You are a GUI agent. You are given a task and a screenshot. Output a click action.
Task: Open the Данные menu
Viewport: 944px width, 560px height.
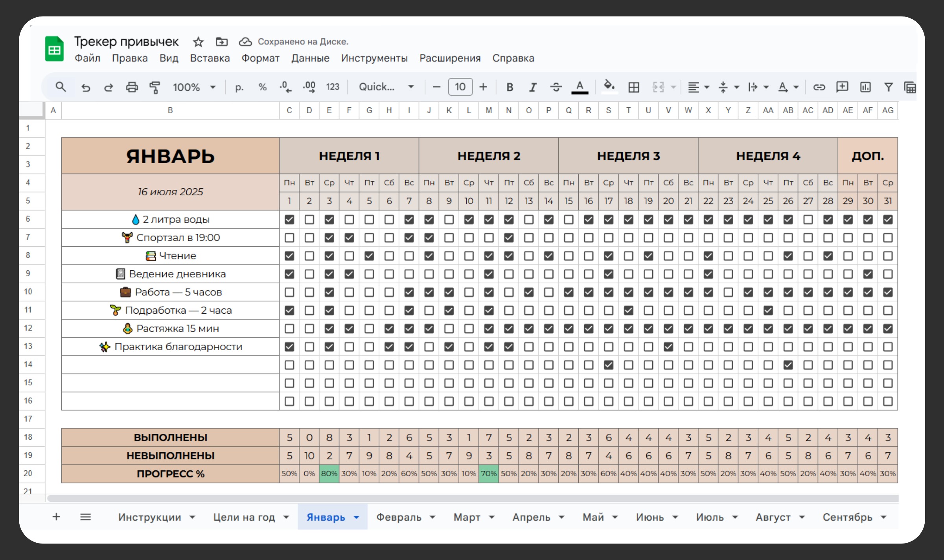(x=310, y=58)
